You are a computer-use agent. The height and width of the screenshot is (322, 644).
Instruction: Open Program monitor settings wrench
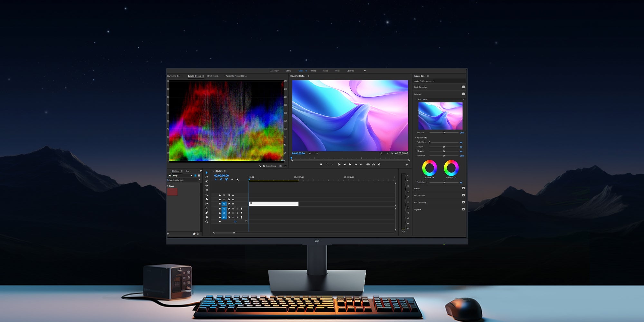[x=392, y=154]
